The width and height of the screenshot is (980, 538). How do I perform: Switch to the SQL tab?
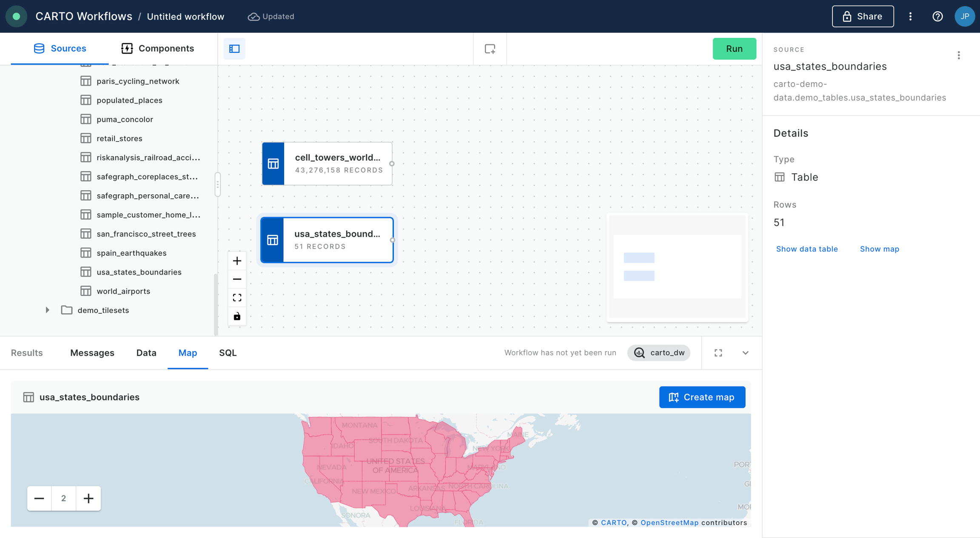tap(228, 353)
